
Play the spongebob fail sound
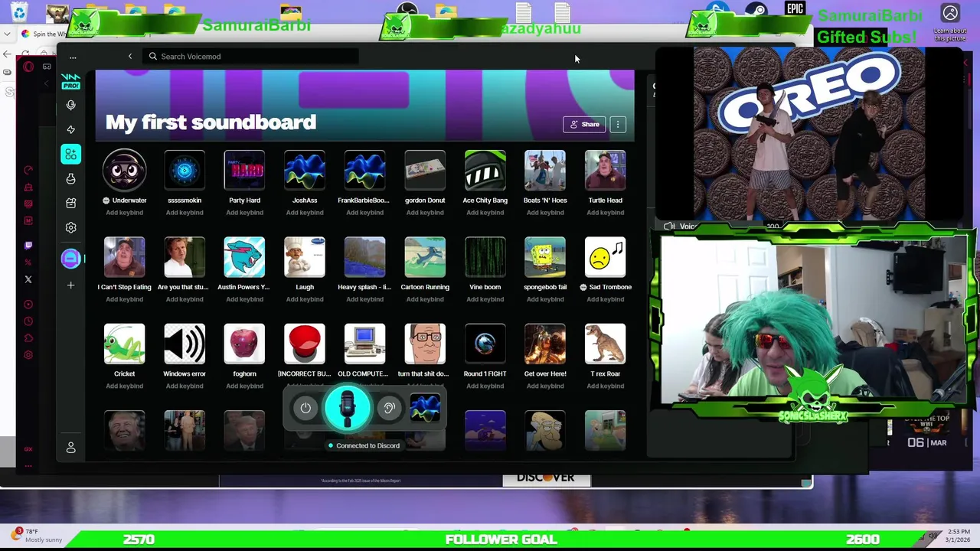point(545,257)
